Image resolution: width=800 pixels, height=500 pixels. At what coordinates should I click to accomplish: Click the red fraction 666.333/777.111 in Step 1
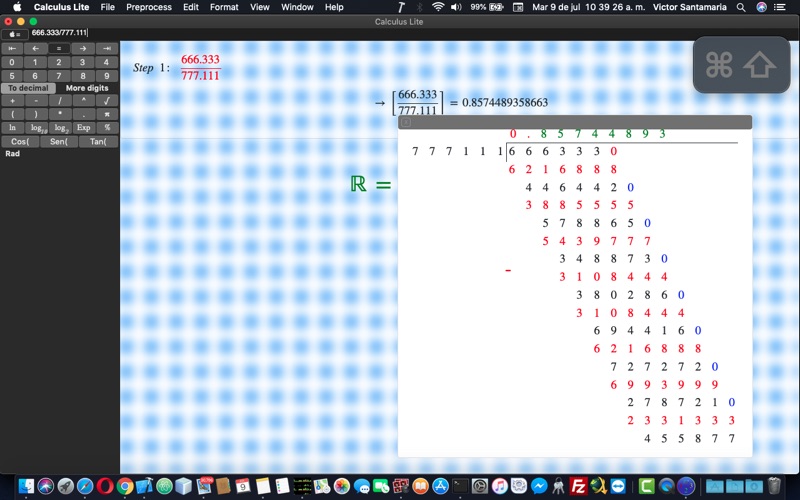(x=201, y=67)
